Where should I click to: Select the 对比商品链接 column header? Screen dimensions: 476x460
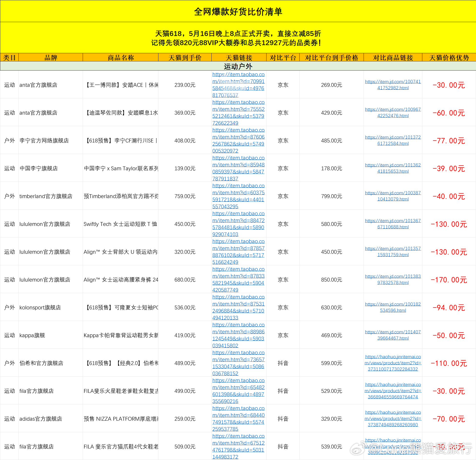point(393,57)
